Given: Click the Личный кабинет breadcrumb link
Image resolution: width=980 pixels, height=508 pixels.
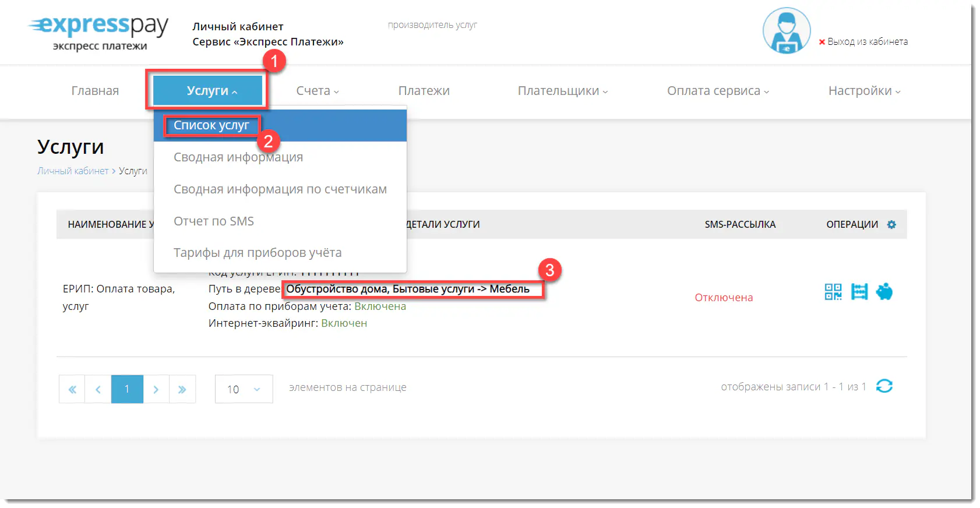Looking at the screenshot, I should [x=73, y=171].
